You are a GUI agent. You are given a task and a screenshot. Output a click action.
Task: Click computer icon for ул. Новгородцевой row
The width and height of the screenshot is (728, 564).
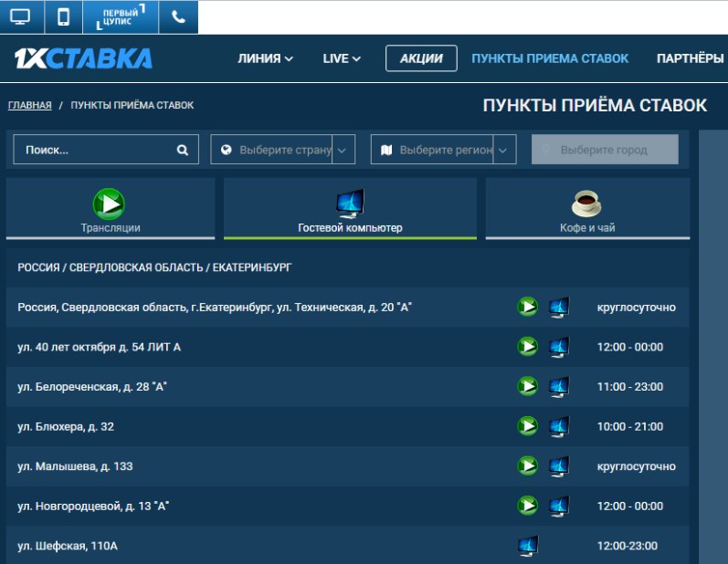(559, 506)
